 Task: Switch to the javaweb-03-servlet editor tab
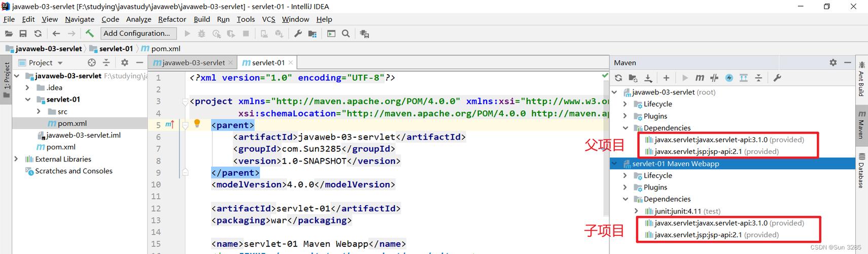click(x=193, y=62)
